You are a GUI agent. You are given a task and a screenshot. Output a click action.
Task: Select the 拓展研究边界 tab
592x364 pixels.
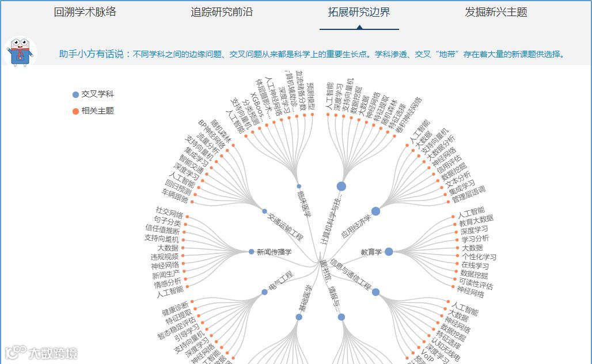[x=359, y=12]
